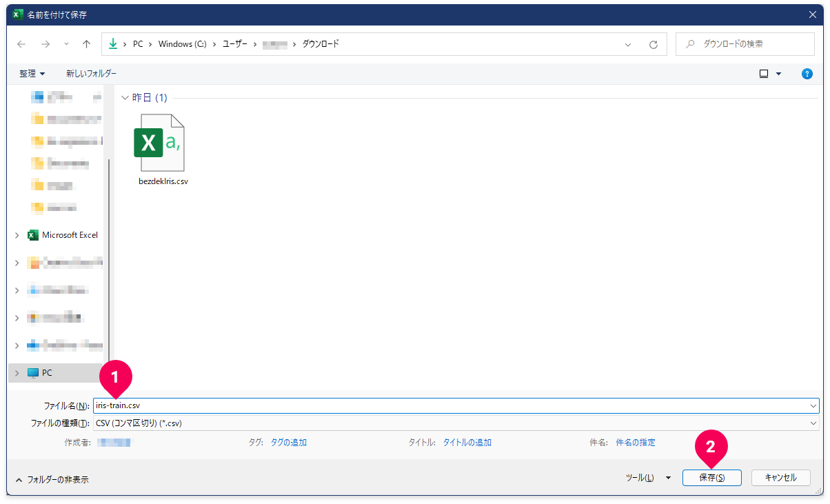Expand the address bar history dropdown
Screen dimensions: 830x504
tap(628, 44)
